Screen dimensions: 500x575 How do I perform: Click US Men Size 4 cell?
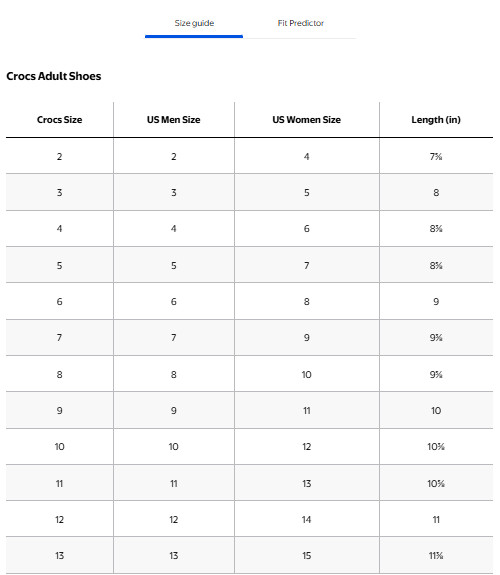click(174, 228)
